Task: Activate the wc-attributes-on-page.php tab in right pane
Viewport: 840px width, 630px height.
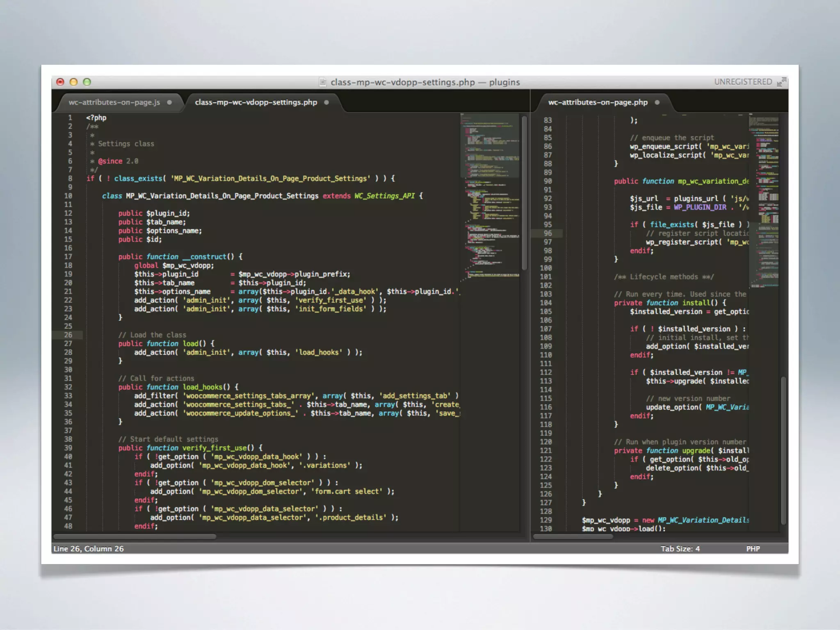Action: (x=598, y=103)
